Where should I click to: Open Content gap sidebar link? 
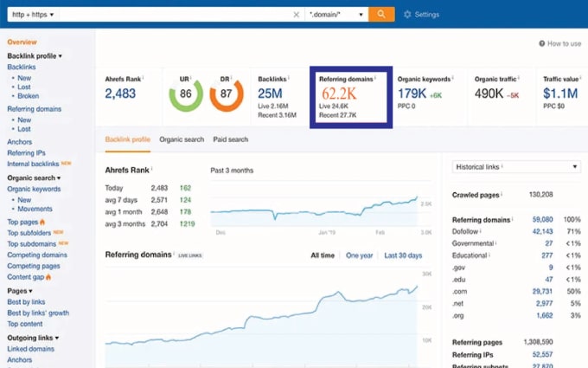click(x=25, y=277)
